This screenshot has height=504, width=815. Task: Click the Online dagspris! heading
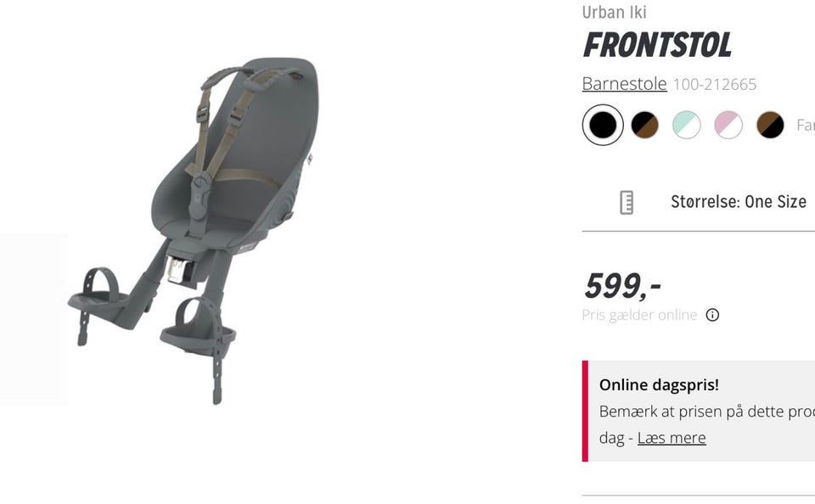(x=659, y=385)
